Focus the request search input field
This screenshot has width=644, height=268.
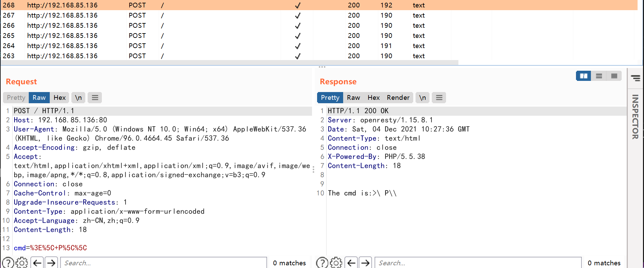click(x=164, y=263)
